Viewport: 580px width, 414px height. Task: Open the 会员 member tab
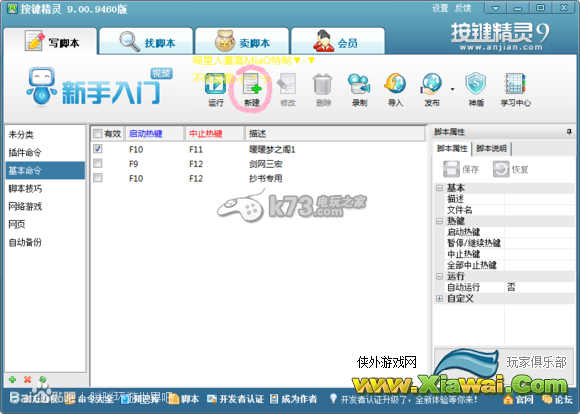click(x=338, y=41)
